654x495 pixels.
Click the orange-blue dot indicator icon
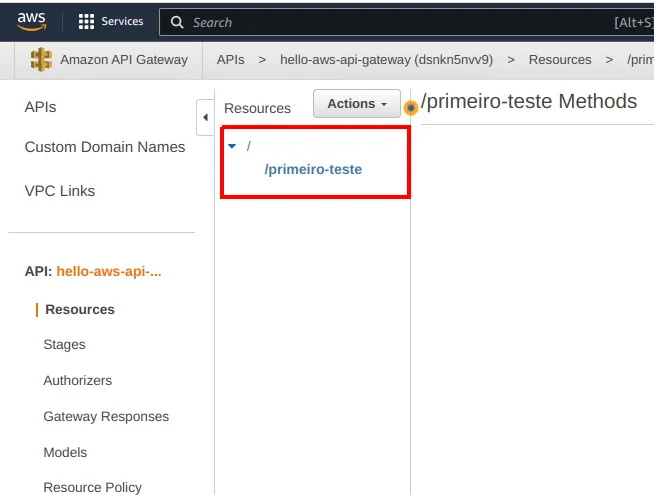click(x=411, y=108)
